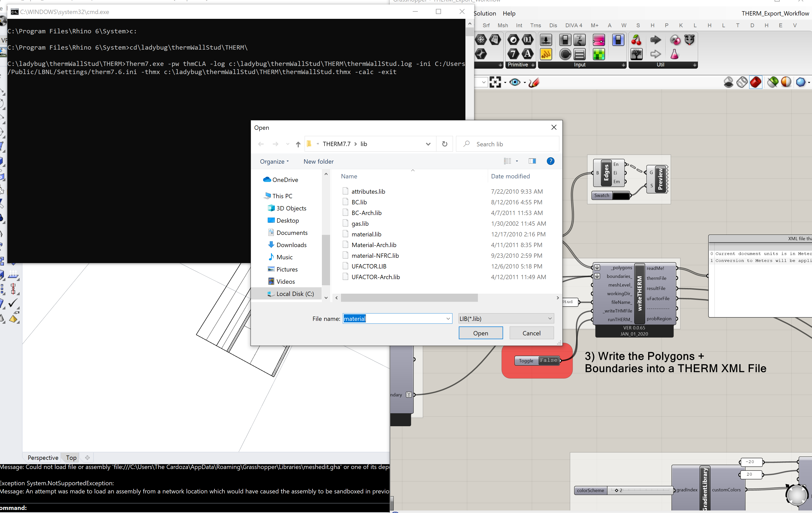Select the material-NFRC.lib file

click(375, 256)
